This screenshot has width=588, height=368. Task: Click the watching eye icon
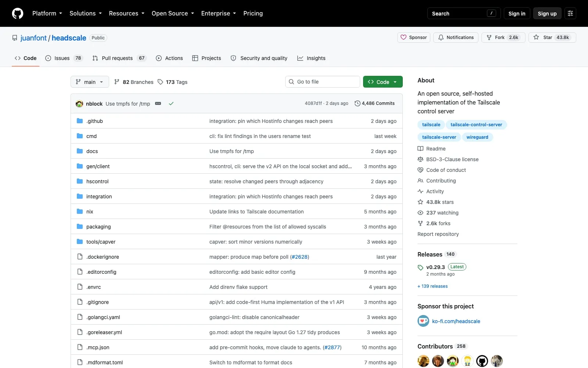click(420, 213)
